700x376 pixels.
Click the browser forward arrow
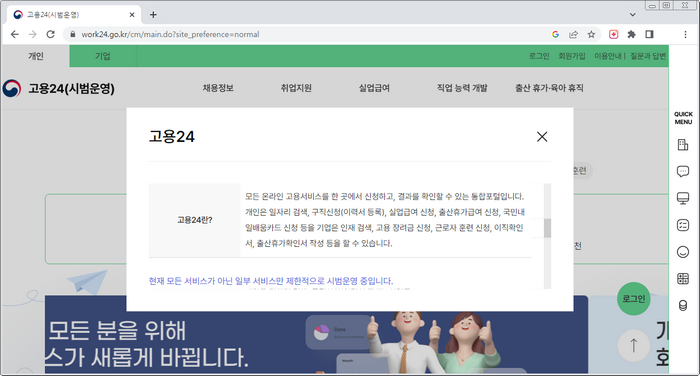[33, 34]
